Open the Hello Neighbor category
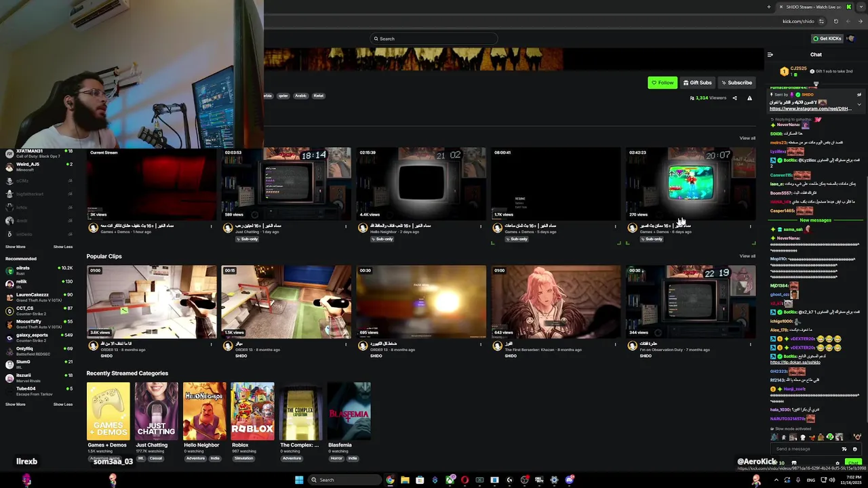 pyautogui.click(x=204, y=411)
